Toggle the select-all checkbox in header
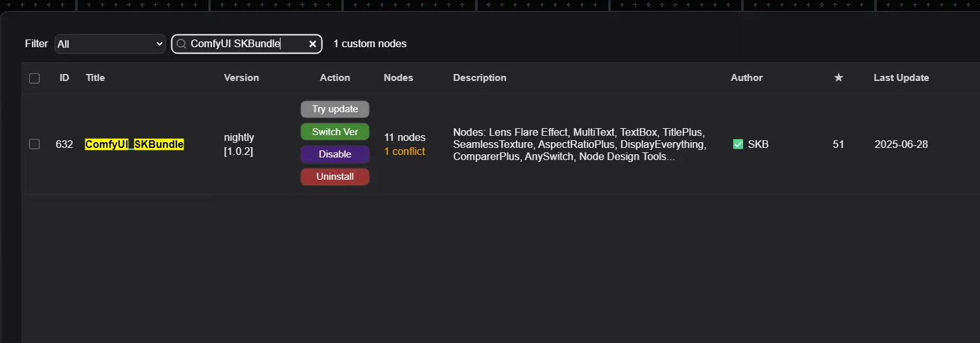Viewport: 980px width, 343px height. 34,78
